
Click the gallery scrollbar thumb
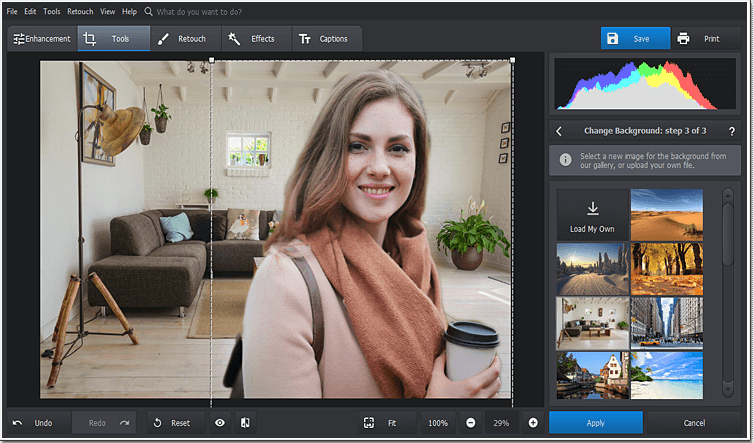click(728, 234)
